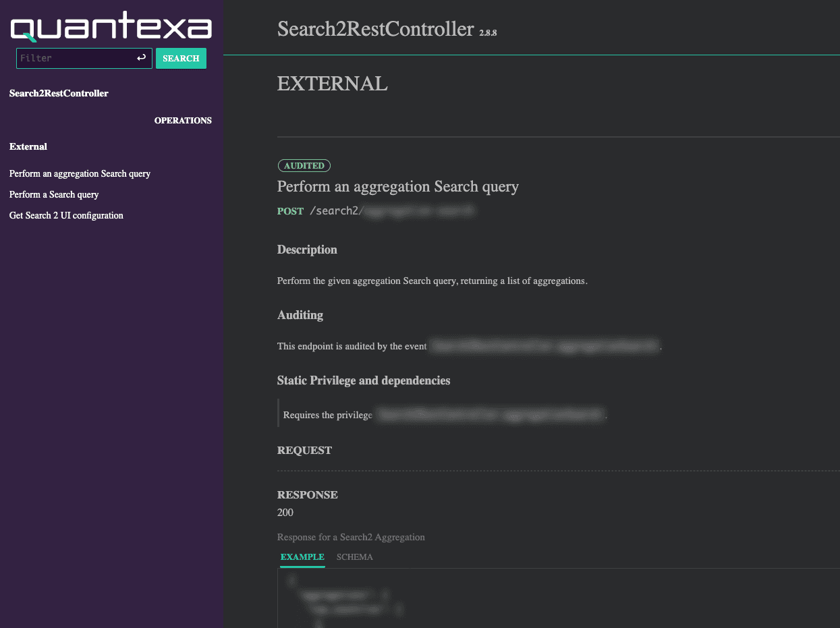840x628 pixels.
Task: Expand the REQUEST section
Action: click(x=304, y=450)
